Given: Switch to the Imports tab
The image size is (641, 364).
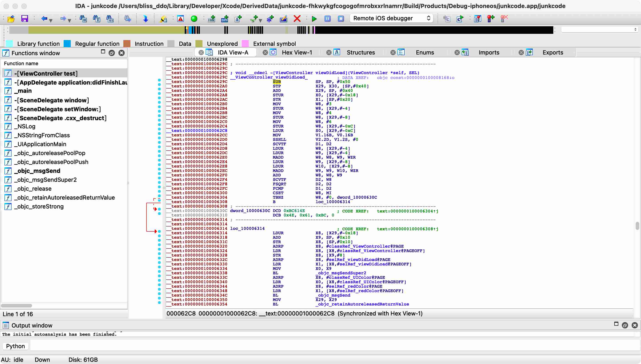Looking at the screenshot, I should point(489,53).
